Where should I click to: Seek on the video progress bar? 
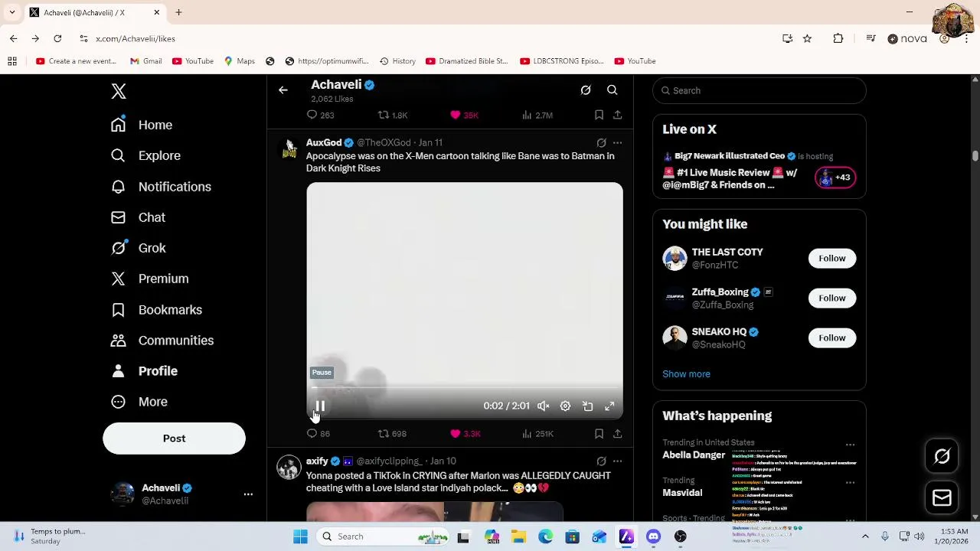[465, 388]
